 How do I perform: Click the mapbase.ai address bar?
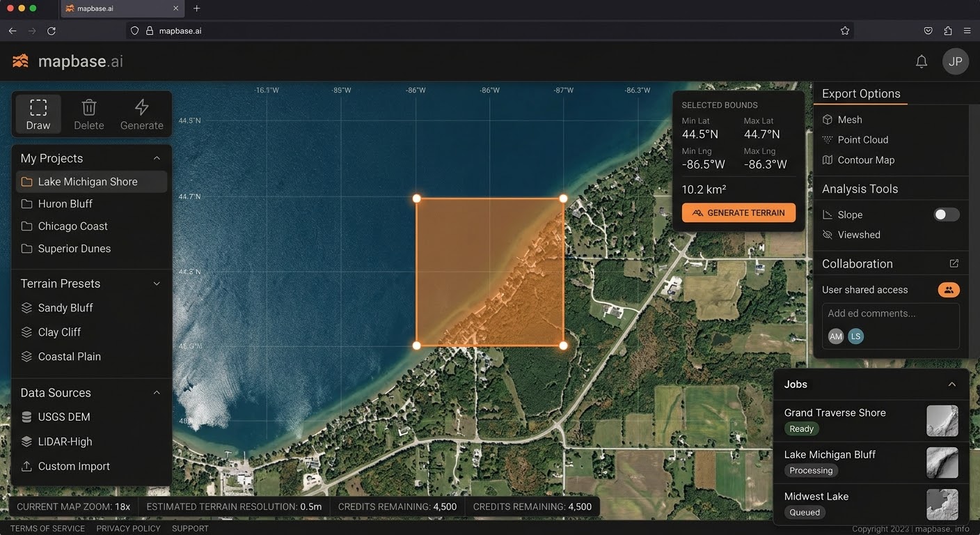490,31
